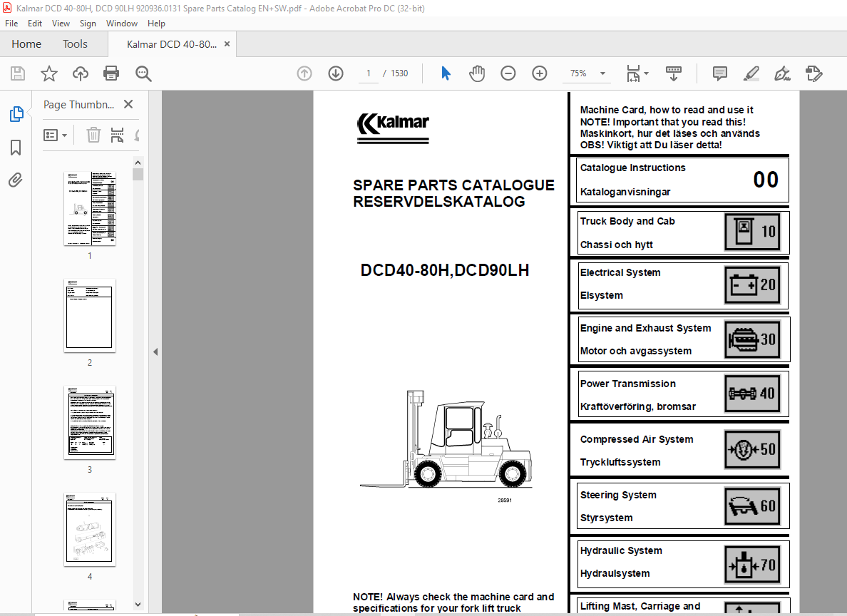
Task: Print the document
Action: coord(111,73)
